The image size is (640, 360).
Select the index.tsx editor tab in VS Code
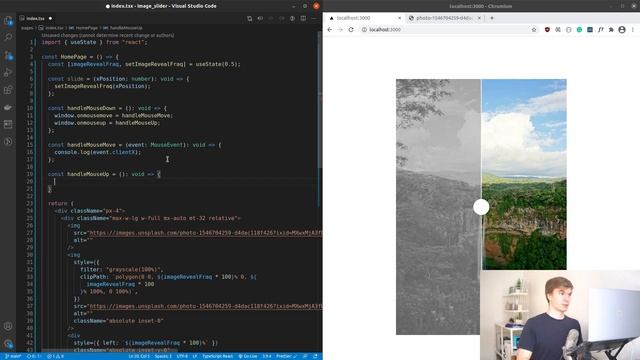pos(35,18)
